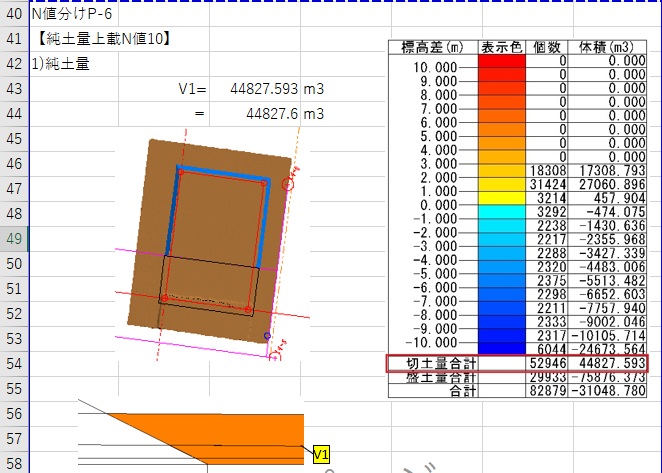Select the 体積(m3) column header

tap(609, 47)
